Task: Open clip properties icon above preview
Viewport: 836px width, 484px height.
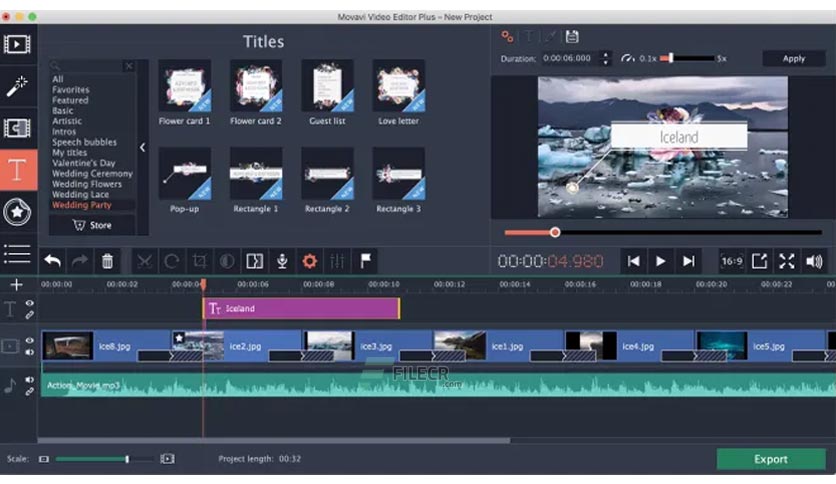Action: click(x=507, y=36)
